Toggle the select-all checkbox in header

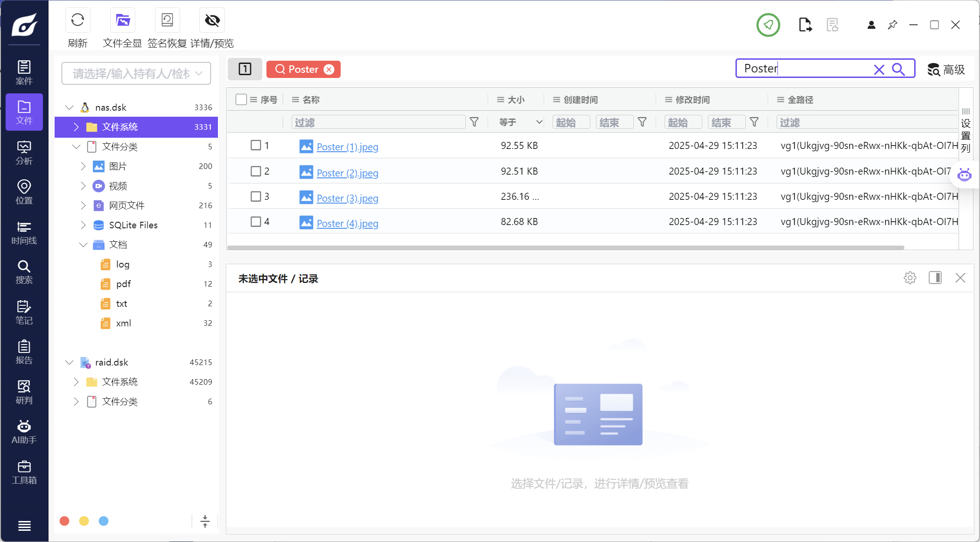click(x=241, y=99)
